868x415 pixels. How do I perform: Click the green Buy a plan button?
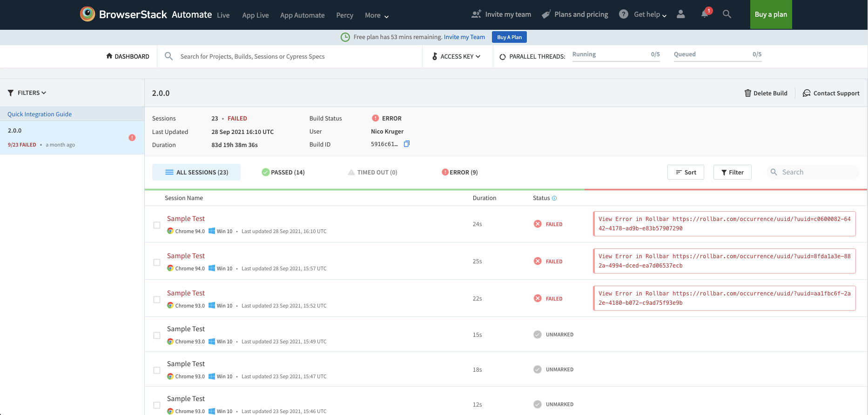(771, 14)
